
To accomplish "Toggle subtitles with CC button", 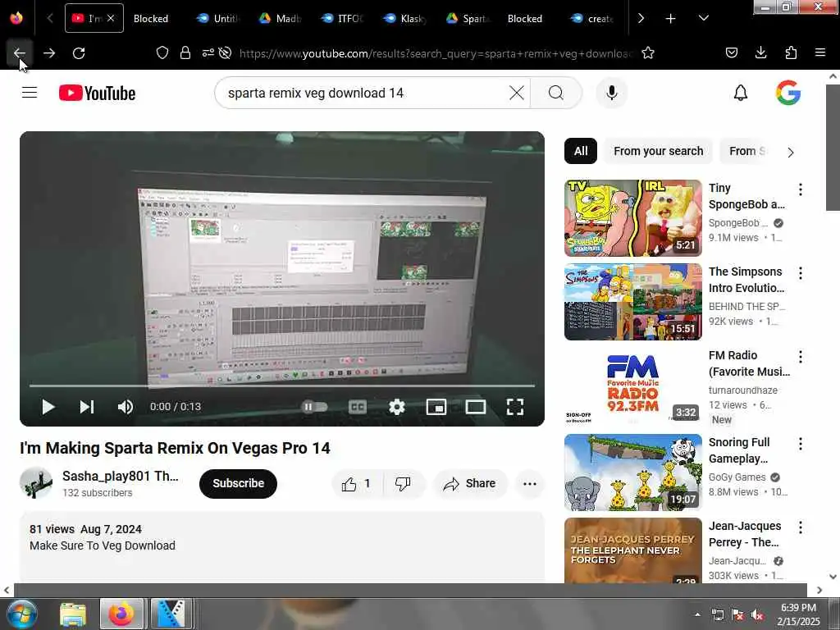I will [x=358, y=407].
